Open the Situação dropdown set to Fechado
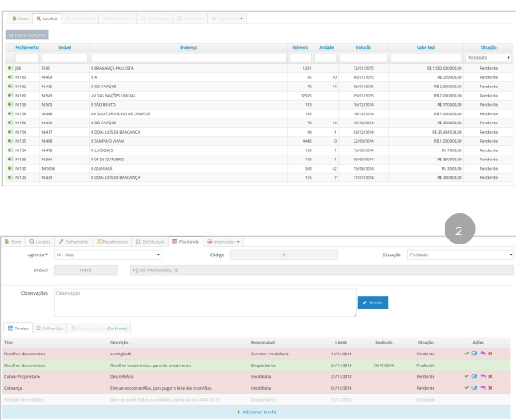Screen dimensions: 516x420 (x=460, y=255)
